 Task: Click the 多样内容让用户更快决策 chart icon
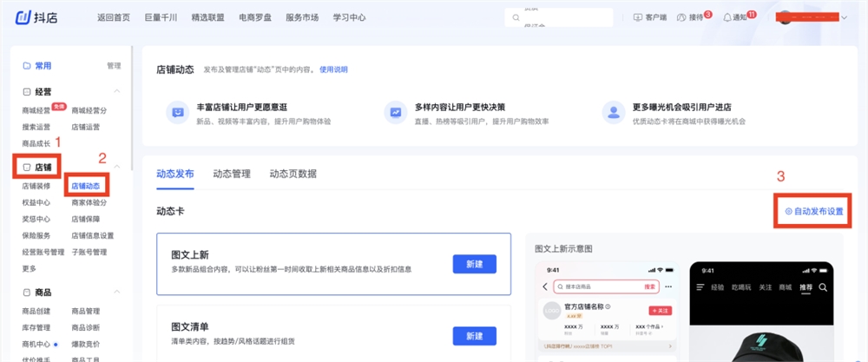[395, 112]
